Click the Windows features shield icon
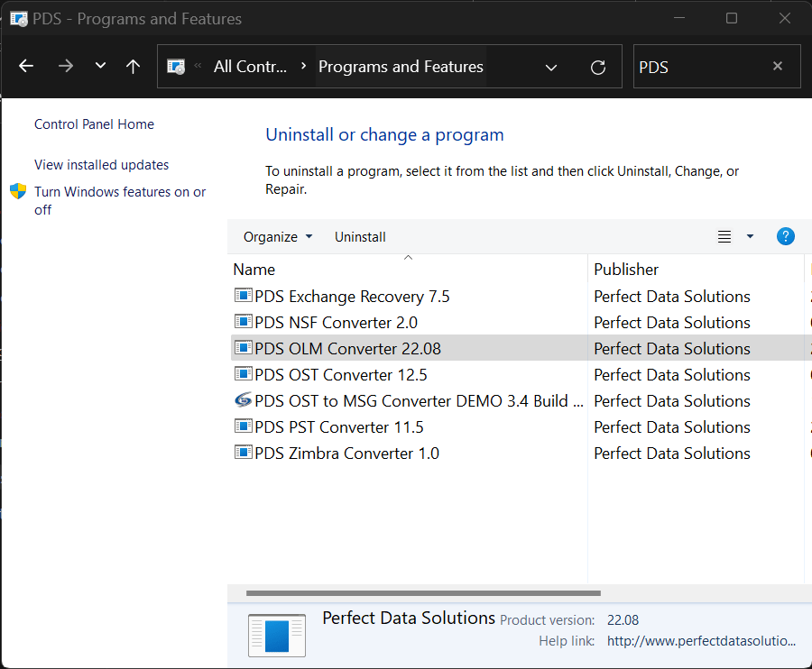 18,191
